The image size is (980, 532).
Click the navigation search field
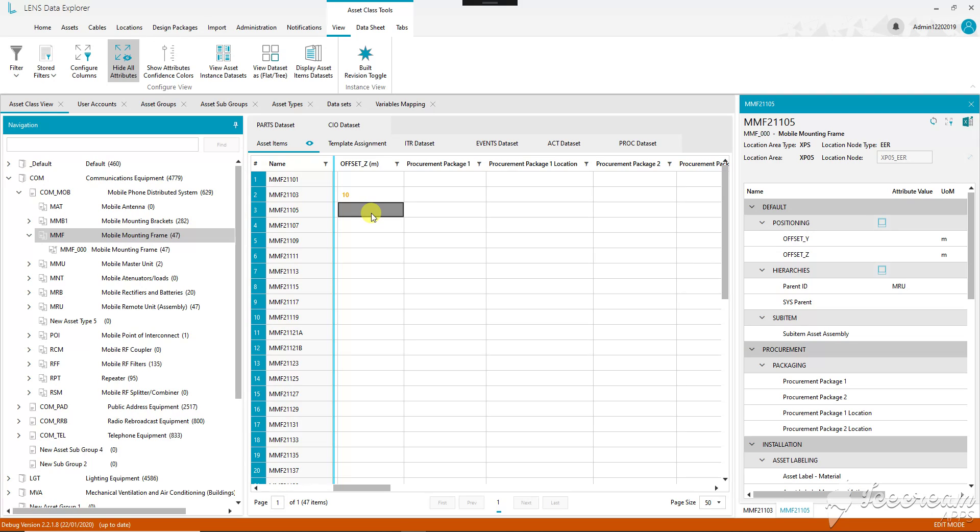pos(103,144)
